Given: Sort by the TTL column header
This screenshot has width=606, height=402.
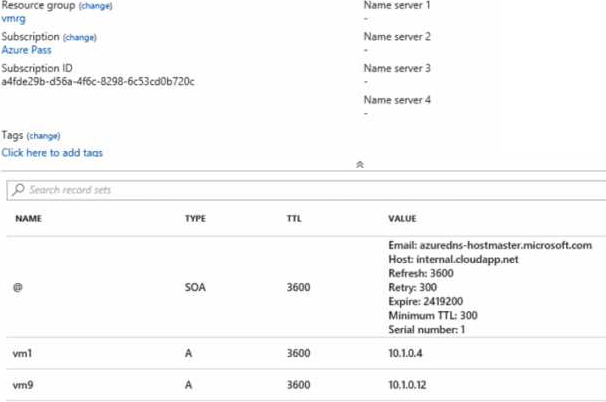Looking at the screenshot, I should pos(294,217).
